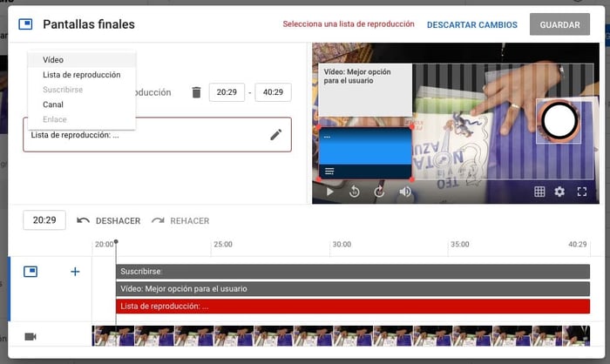Viewport: 610px width, 364px height.
Task: Choose Lista de reproducción menu option
Action: coord(81,75)
